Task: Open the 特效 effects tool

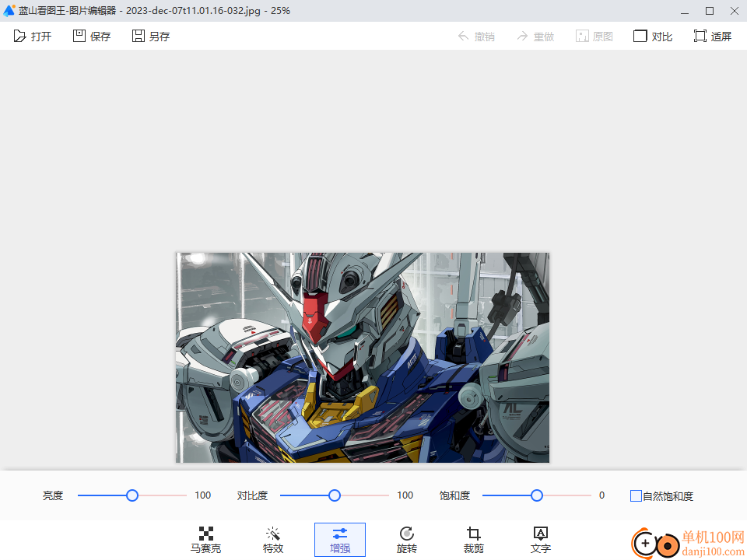Action: (273, 540)
